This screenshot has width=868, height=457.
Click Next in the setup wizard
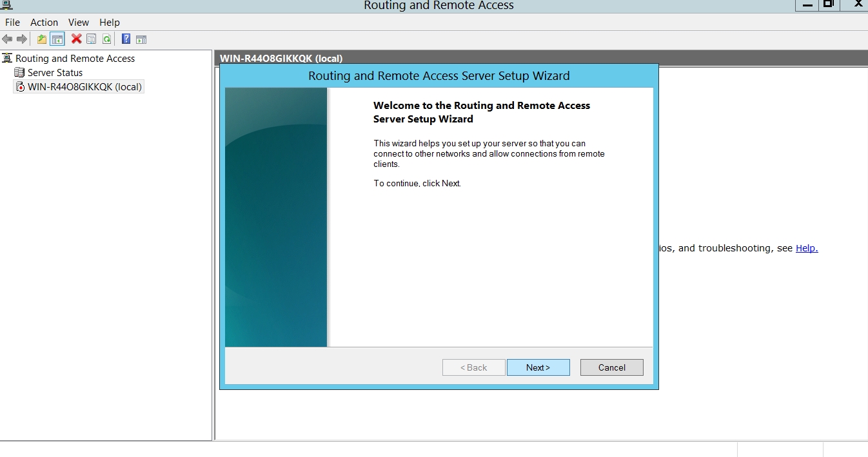click(538, 367)
